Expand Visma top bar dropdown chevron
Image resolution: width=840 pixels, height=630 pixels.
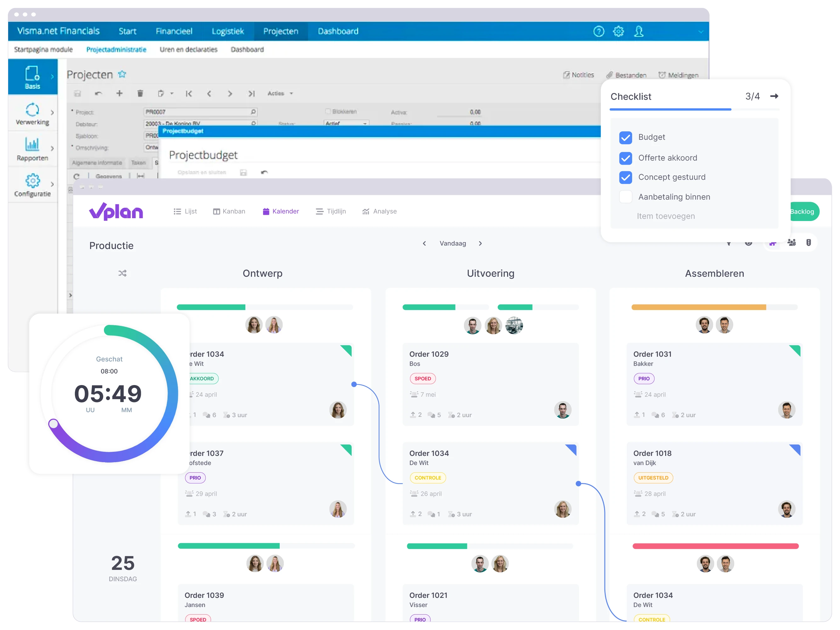click(x=701, y=32)
